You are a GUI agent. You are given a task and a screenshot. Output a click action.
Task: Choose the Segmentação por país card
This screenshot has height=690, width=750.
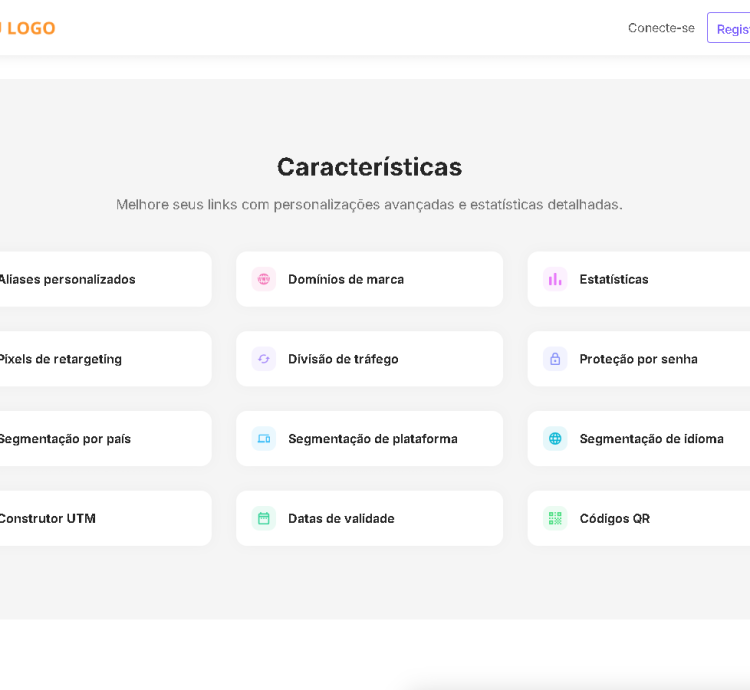pyautogui.click(x=100, y=438)
